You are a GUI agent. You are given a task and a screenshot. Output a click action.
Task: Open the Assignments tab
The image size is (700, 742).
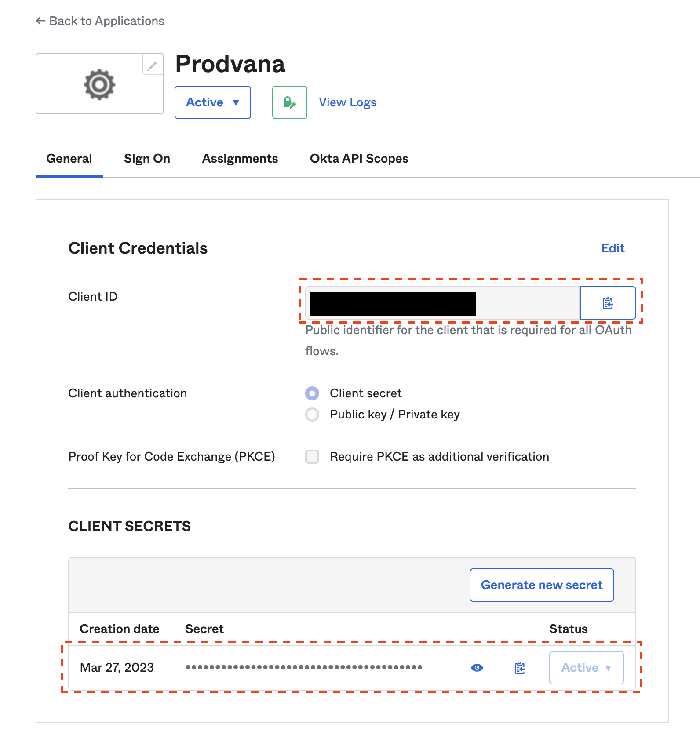240,159
